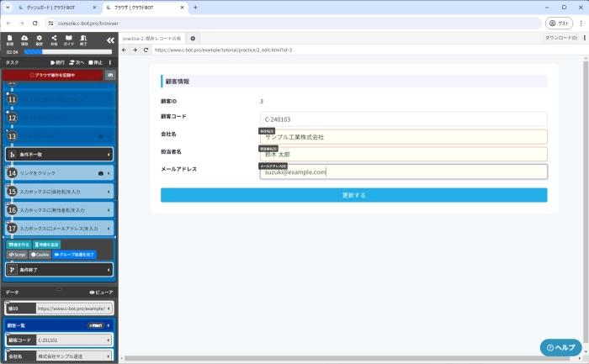Click the グループ処理を完了 button
The width and height of the screenshot is (589, 364).
point(74,254)
